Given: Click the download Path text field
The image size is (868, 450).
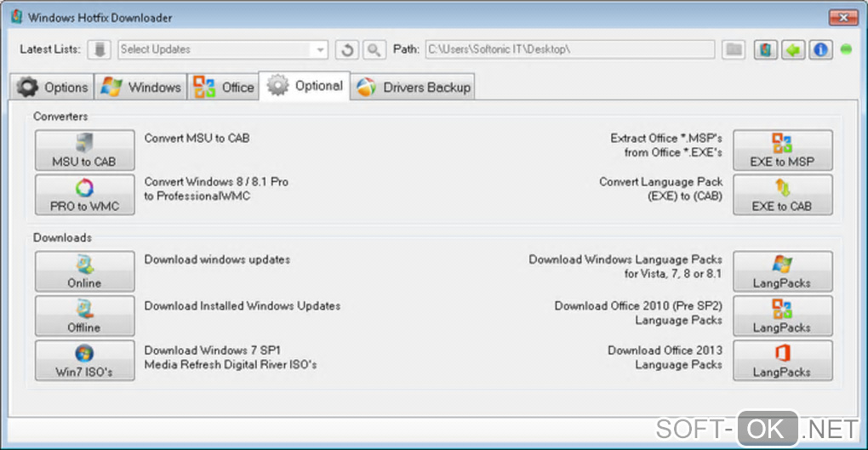Looking at the screenshot, I should pyautogui.click(x=569, y=49).
